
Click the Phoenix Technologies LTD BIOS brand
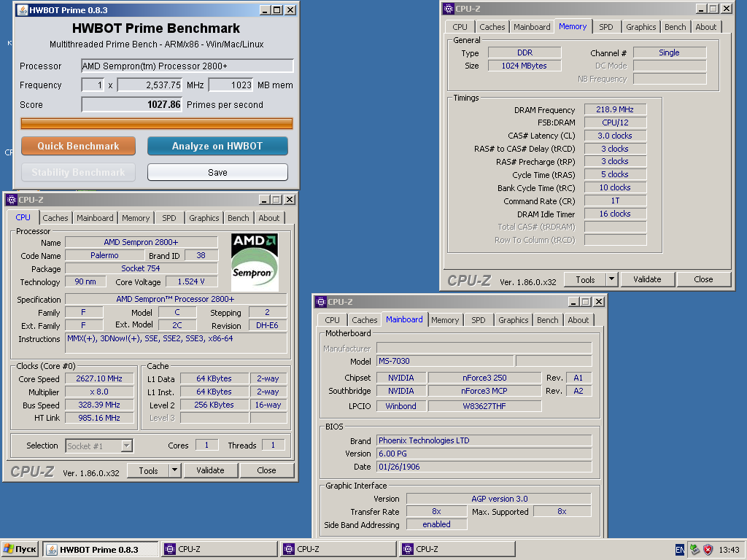(x=484, y=440)
